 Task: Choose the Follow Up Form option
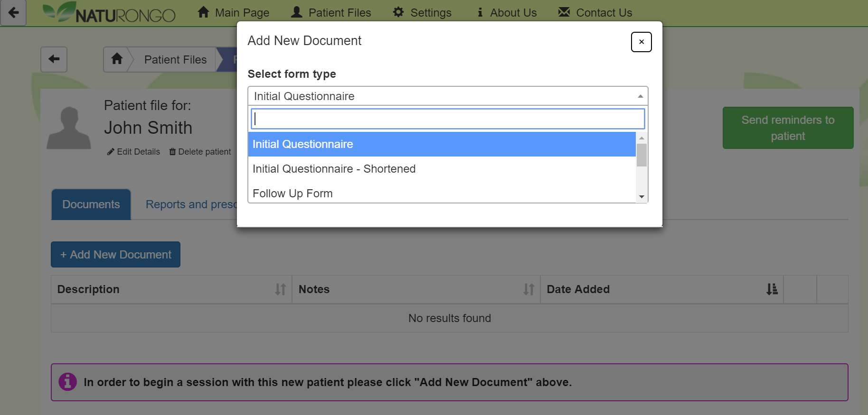(292, 194)
